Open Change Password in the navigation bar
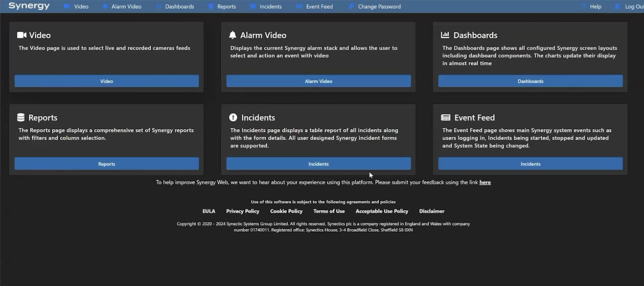The image size is (644, 286). pyautogui.click(x=375, y=6)
